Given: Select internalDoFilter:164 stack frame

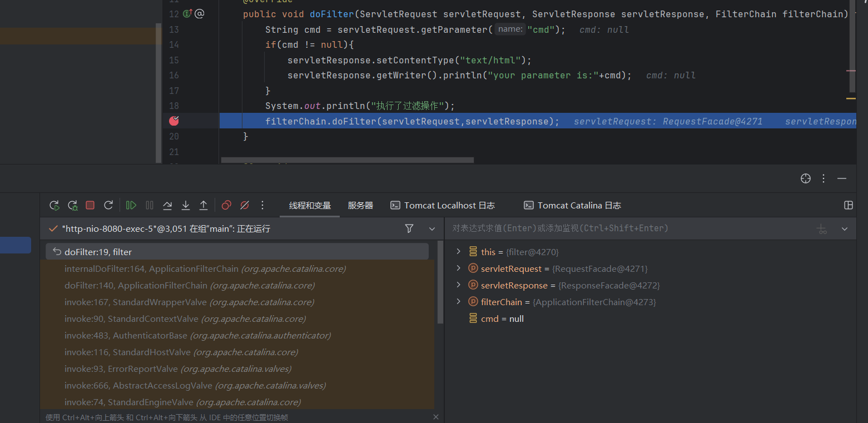Looking at the screenshot, I should 205,268.
